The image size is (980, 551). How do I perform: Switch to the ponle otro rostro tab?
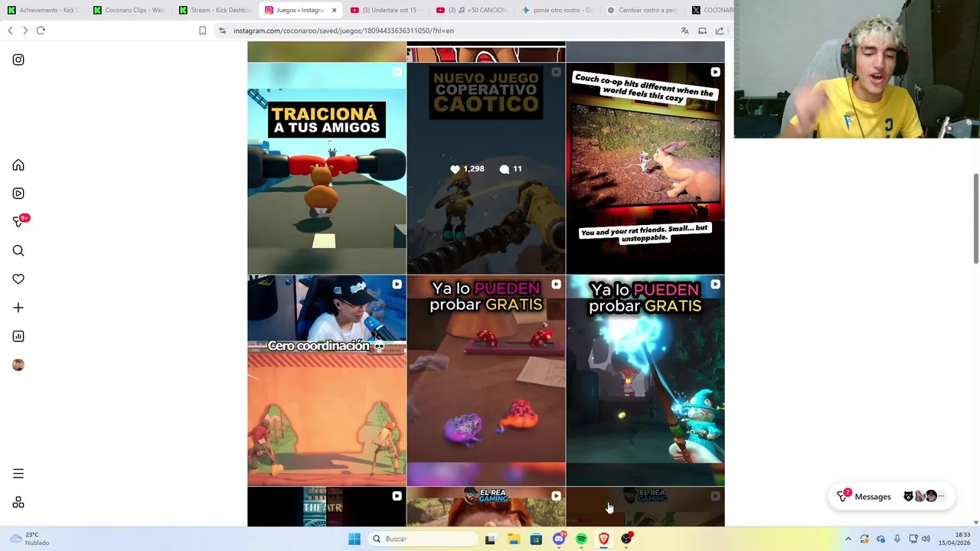557,10
